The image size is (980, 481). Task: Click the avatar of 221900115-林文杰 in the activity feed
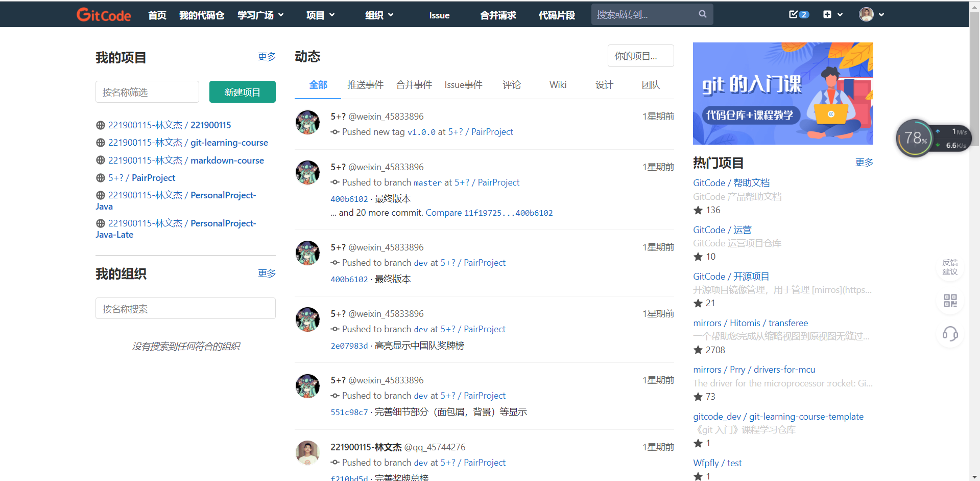pyautogui.click(x=307, y=453)
